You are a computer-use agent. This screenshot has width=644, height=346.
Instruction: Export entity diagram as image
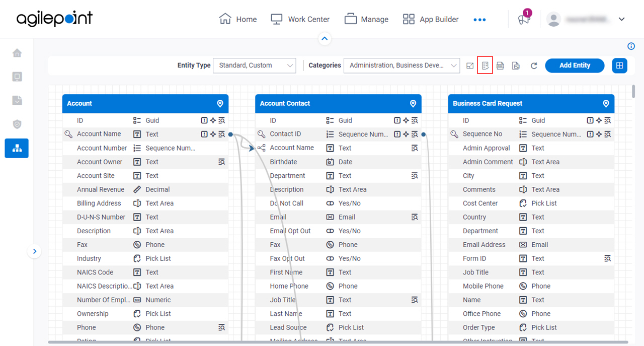coord(516,65)
